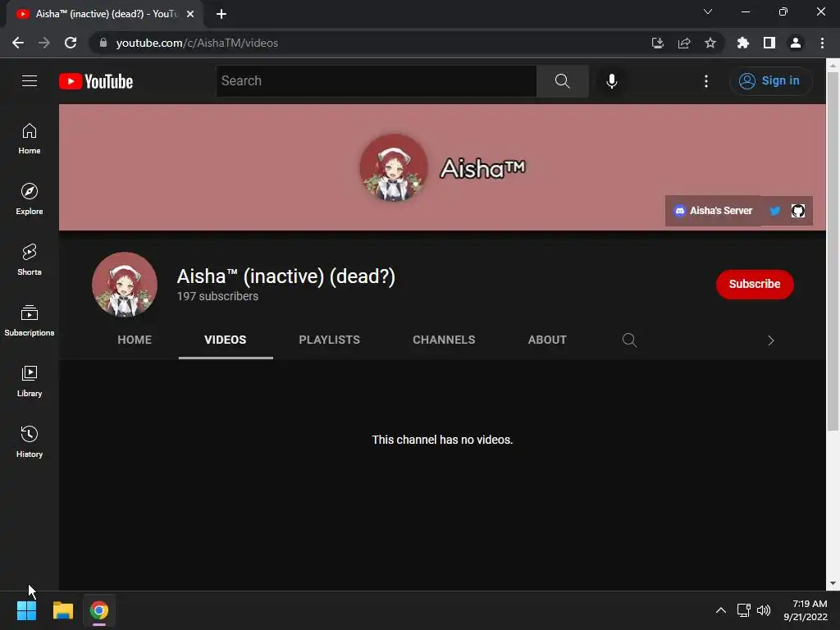The image size is (840, 630).
Task: Search within the channel using magnifier
Action: (629, 340)
